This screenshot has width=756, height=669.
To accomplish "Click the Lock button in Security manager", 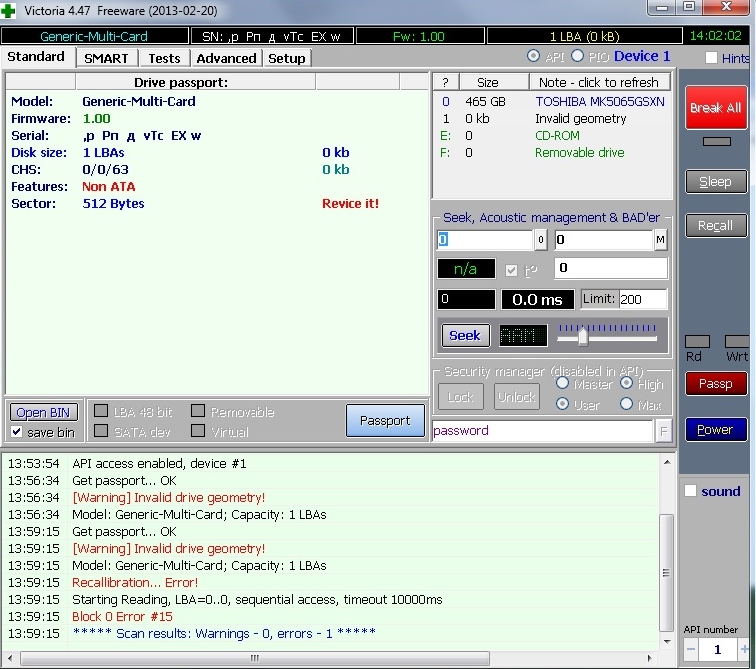I will [460, 397].
